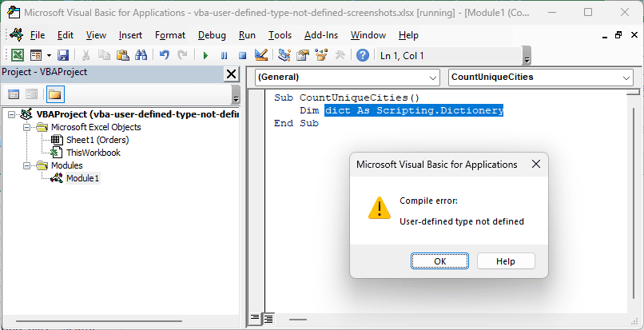This screenshot has height=330, width=644.
Task: Click the code pane split bar handle
Action: coord(633,92)
